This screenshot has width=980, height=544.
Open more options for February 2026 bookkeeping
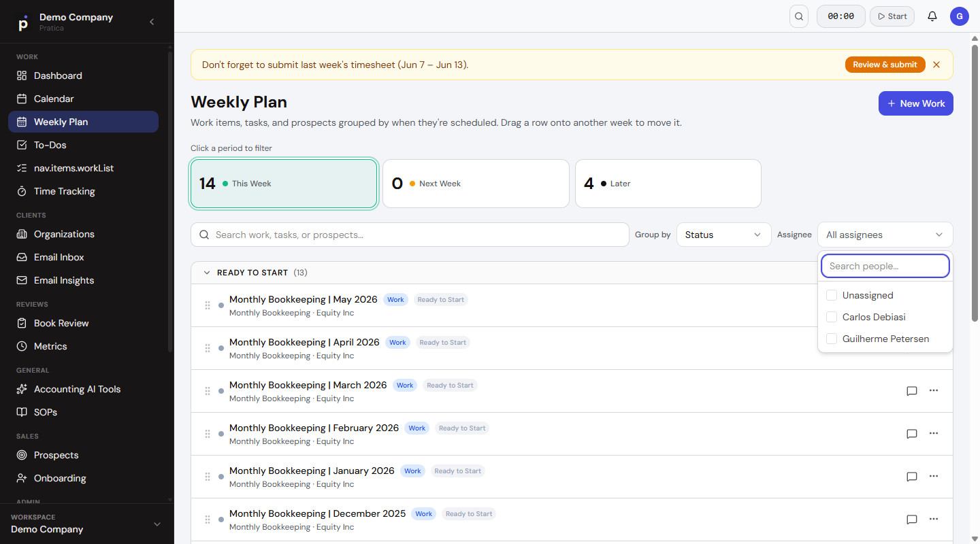(x=934, y=433)
